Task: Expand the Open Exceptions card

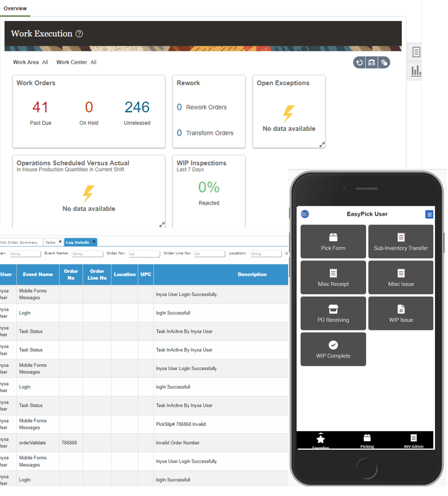Action: coord(322,145)
